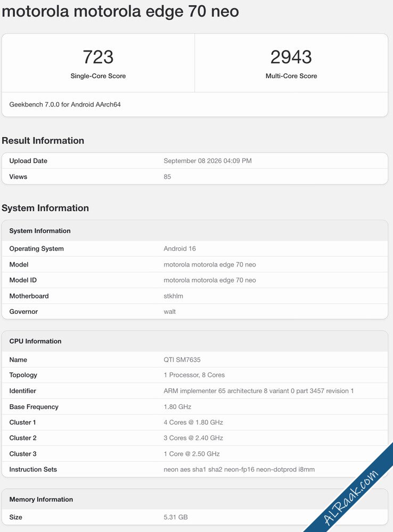Click the Single-Core Score label
The image size is (393, 532).
tap(98, 76)
